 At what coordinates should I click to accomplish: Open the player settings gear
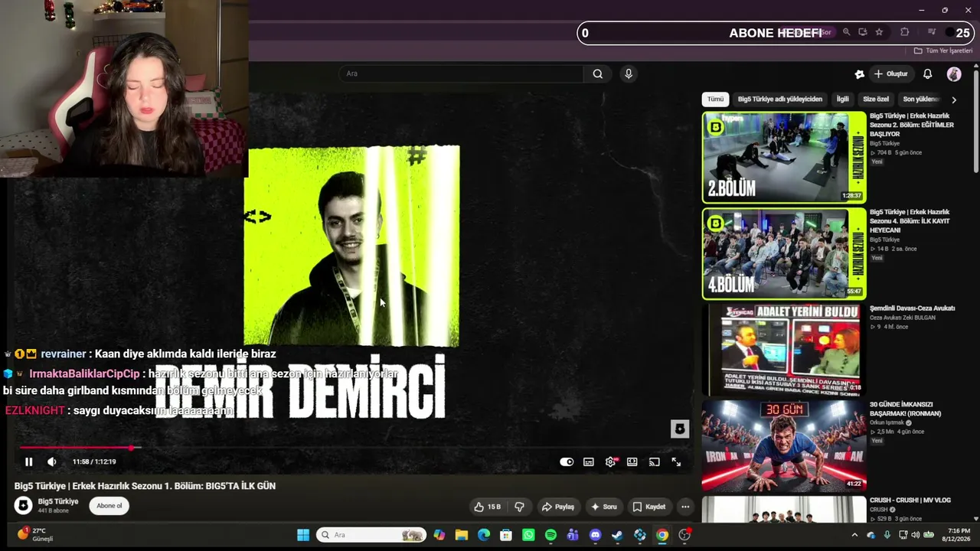[610, 461]
